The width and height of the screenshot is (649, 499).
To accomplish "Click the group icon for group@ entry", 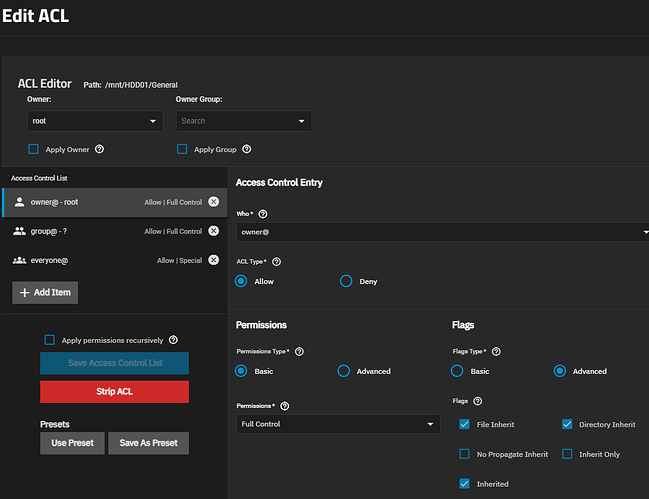I will pos(19,231).
